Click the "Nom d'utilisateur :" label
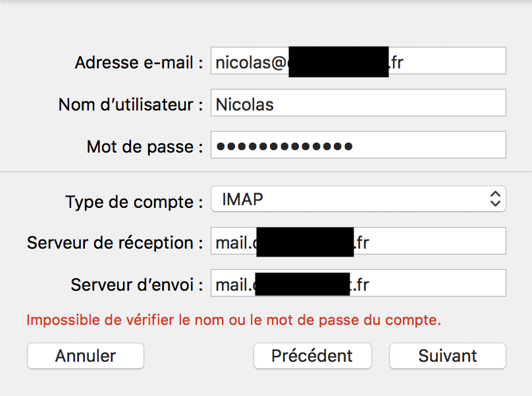532x396 pixels. point(130,105)
